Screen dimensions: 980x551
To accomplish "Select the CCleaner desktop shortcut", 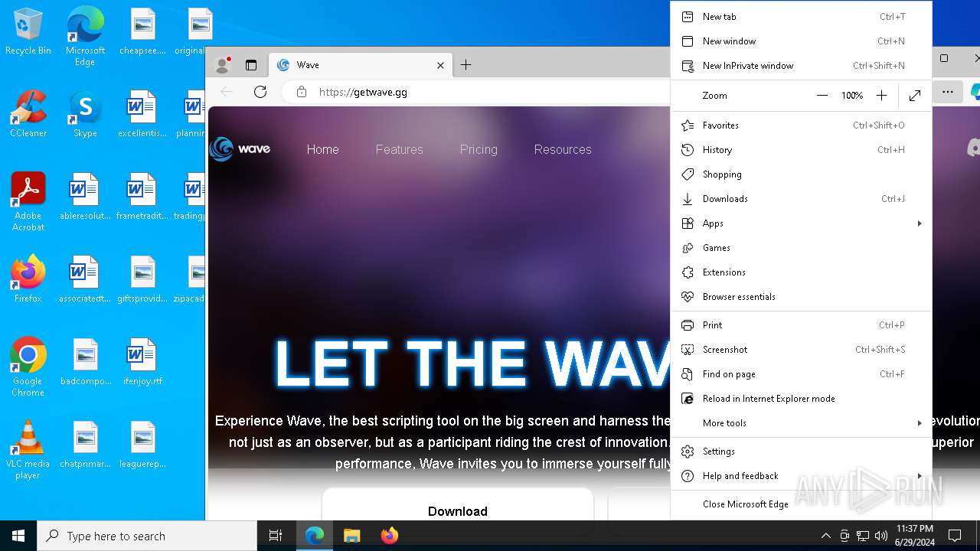I will pyautogui.click(x=28, y=114).
